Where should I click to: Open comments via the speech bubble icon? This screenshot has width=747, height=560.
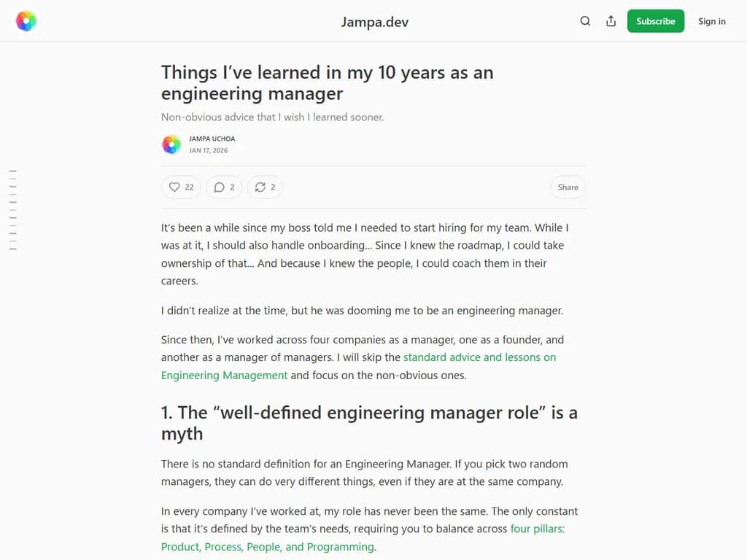(x=220, y=187)
